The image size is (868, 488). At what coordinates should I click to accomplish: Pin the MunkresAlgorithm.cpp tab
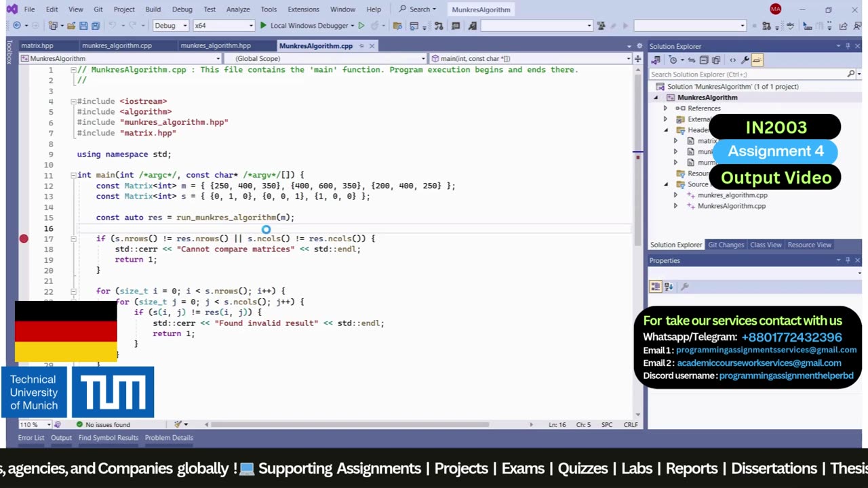(x=361, y=46)
